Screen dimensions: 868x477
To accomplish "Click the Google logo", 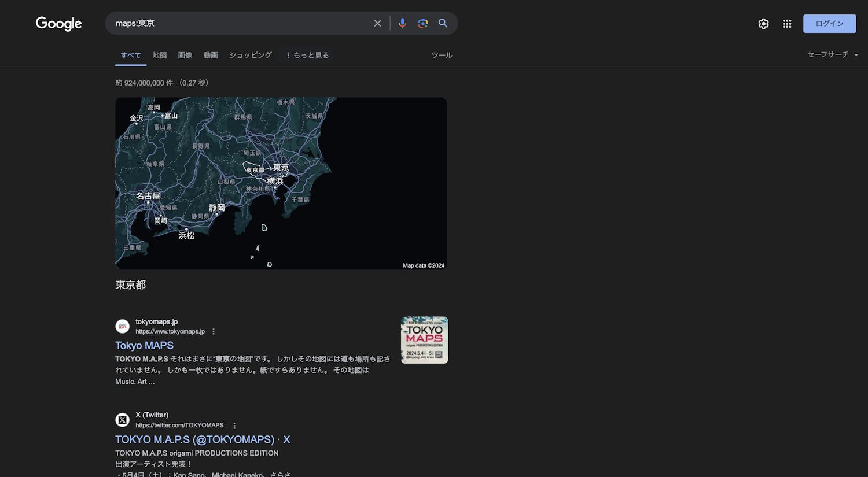I will pyautogui.click(x=58, y=23).
